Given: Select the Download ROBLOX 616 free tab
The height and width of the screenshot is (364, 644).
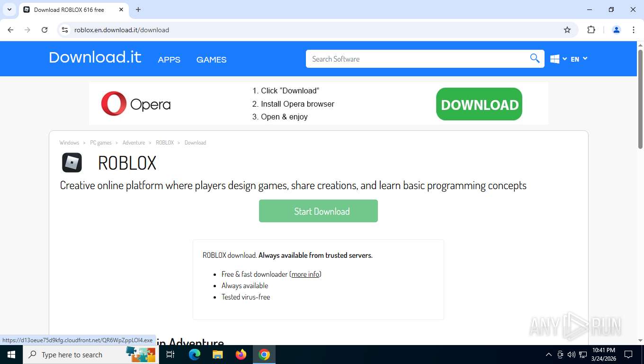Looking at the screenshot, I should [73, 9].
